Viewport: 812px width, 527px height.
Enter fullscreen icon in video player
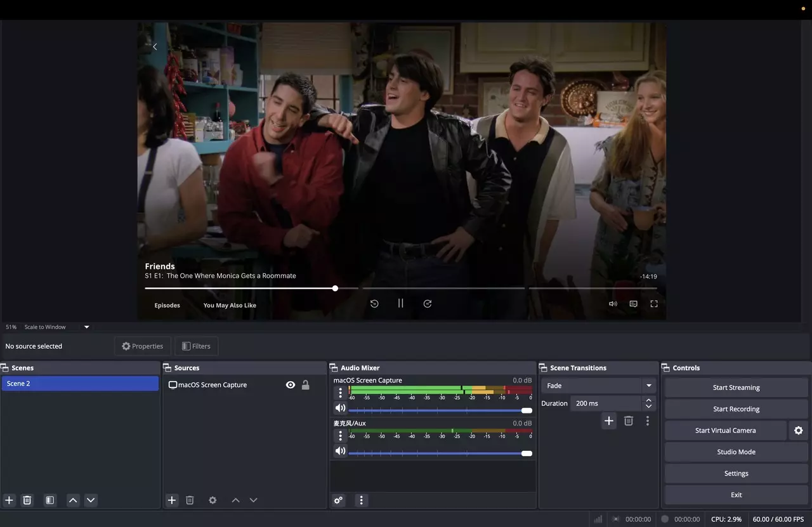point(654,304)
